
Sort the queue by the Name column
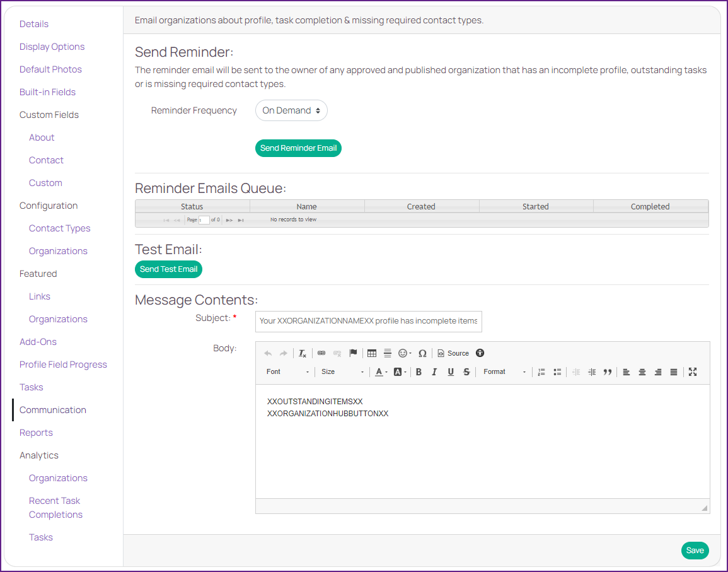tap(307, 207)
